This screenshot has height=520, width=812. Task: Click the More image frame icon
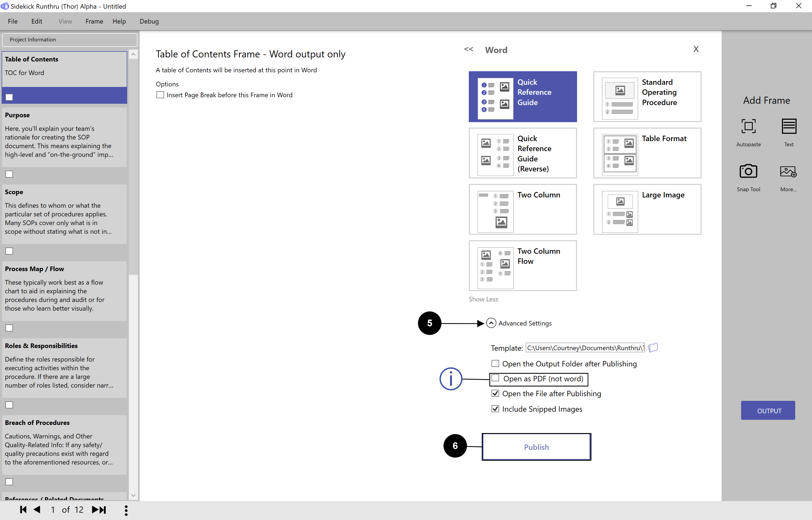pyautogui.click(x=788, y=171)
